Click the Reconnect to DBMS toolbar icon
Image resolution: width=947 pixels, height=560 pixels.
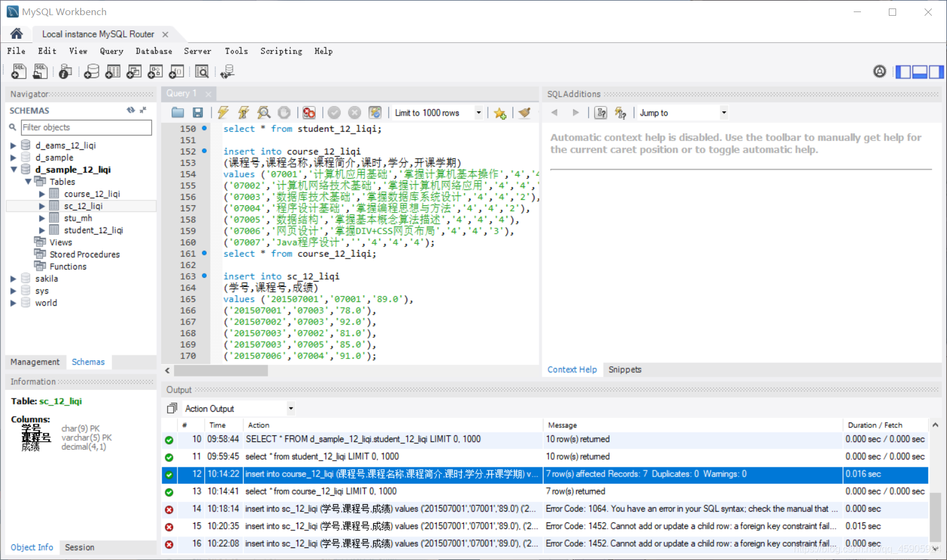[227, 72]
